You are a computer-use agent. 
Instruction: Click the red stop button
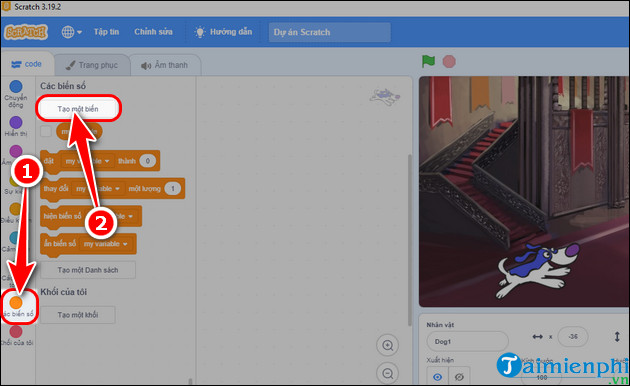[449, 61]
